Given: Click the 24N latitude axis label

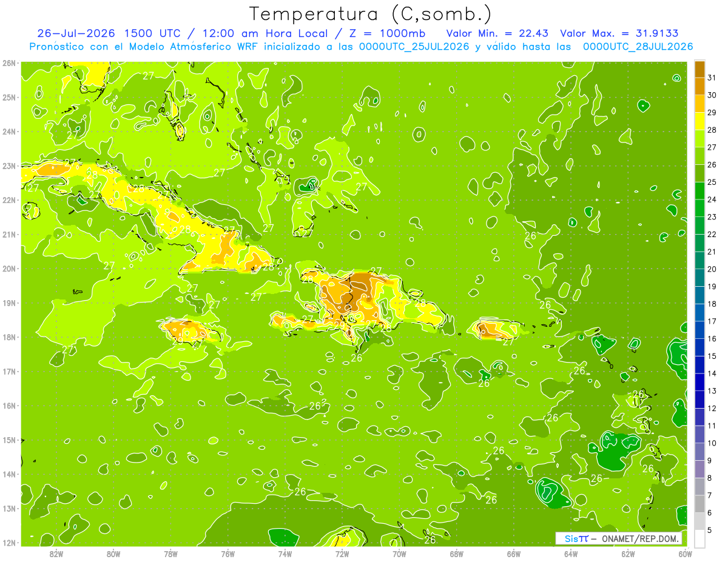Looking at the screenshot, I should pos(8,132).
